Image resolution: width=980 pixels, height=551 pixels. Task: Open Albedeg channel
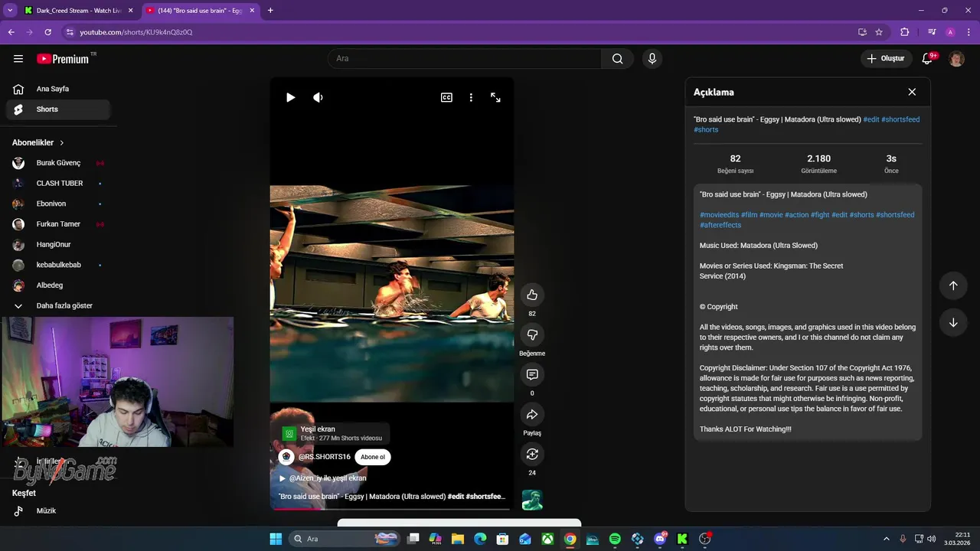[58, 285]
